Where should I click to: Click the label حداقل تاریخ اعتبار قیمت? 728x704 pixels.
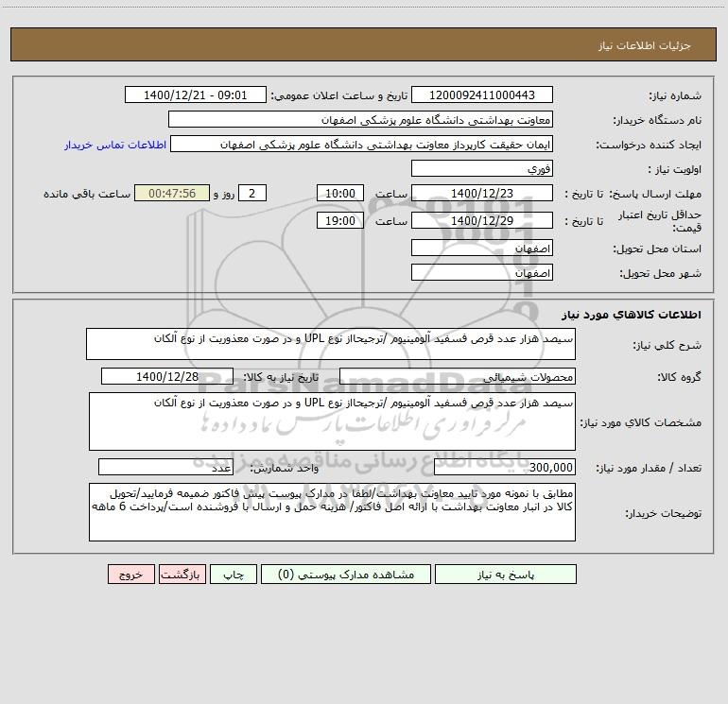[x=660, y=221]
